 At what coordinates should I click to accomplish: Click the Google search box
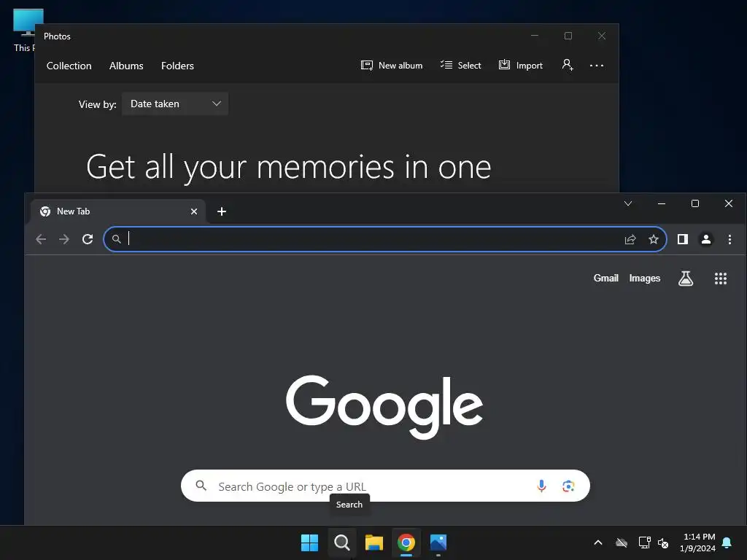385,486
